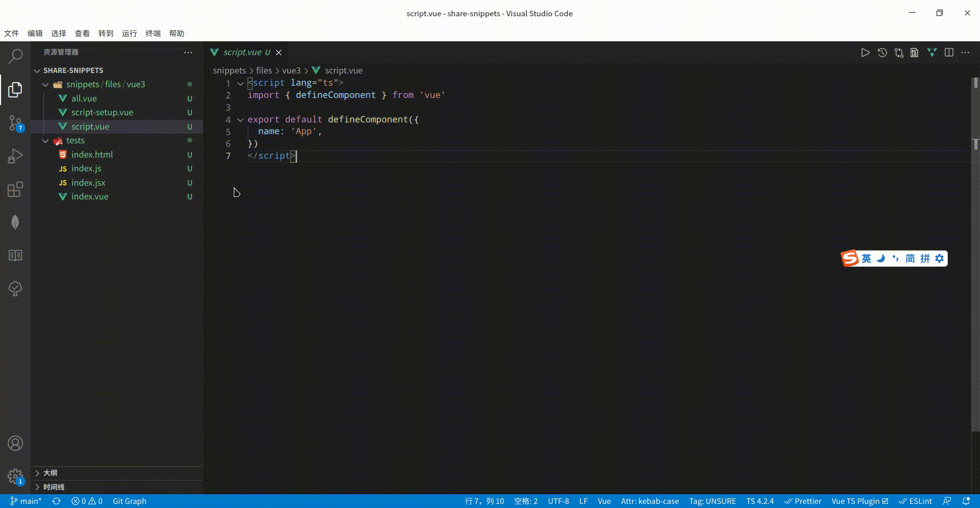
Task: Click the editor vertical scrollbar
Action: click(975, 254)
